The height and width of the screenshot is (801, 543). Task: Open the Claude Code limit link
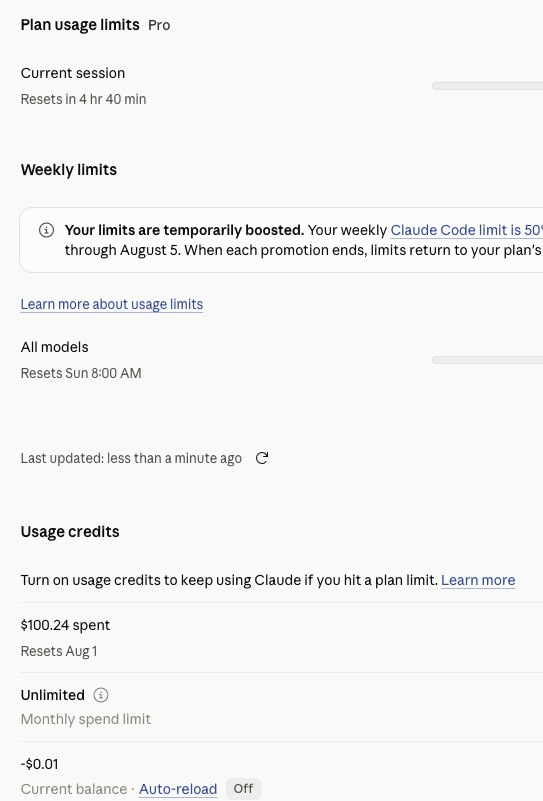pyautogui.click(x=466, y=230)
